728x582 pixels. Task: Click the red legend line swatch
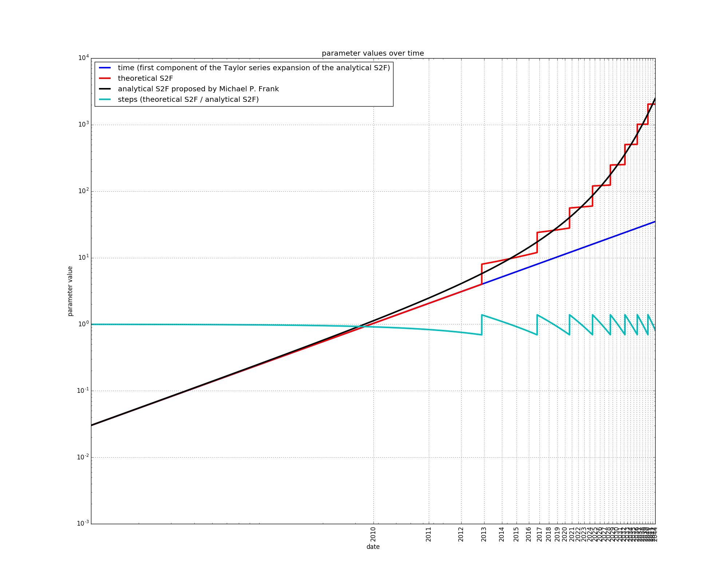tap(104, 79)
